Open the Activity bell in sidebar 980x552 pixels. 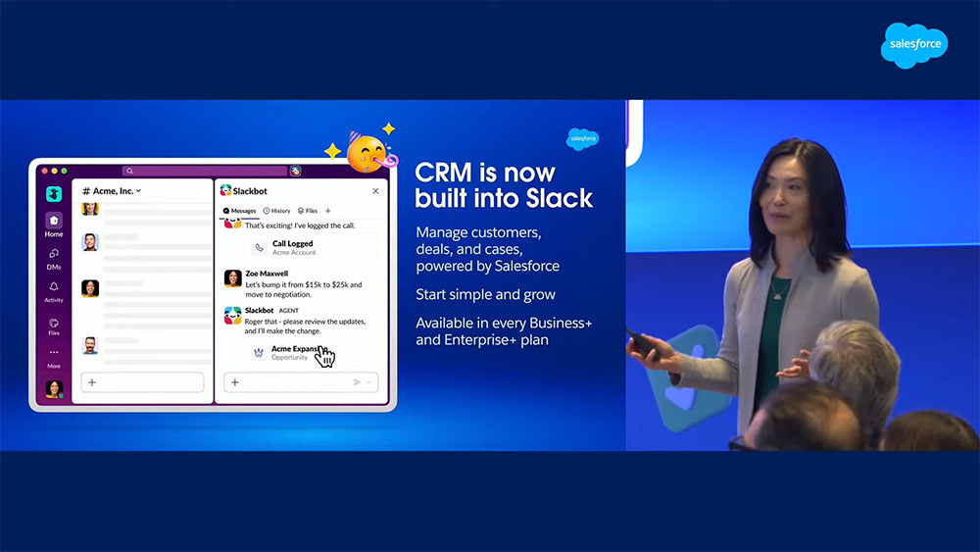[x=54, y=288]
